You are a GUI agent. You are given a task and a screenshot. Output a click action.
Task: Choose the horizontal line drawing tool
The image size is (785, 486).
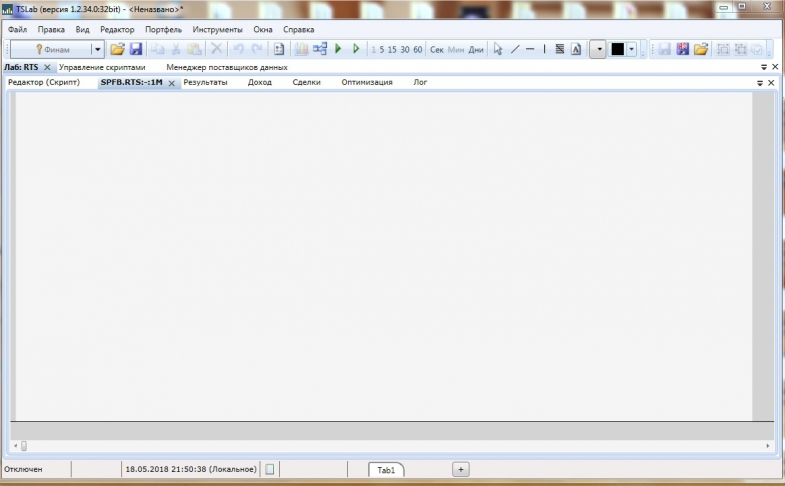530,49
